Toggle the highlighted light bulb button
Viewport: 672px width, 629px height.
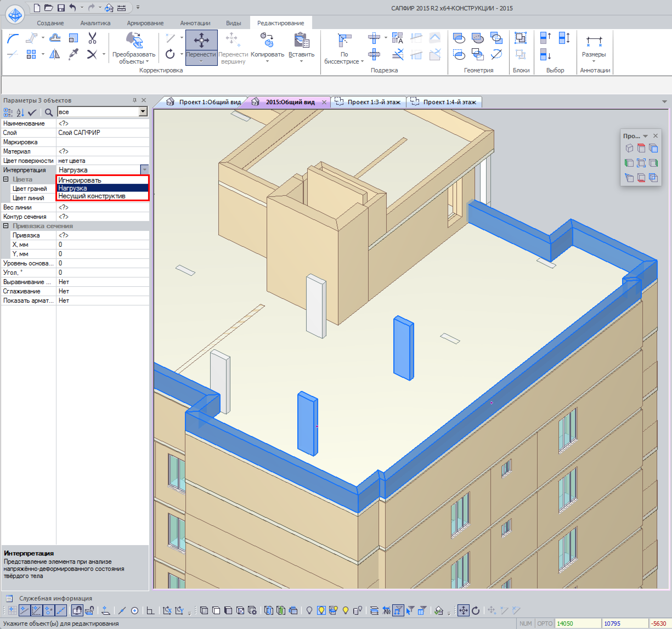coord(321,610)
